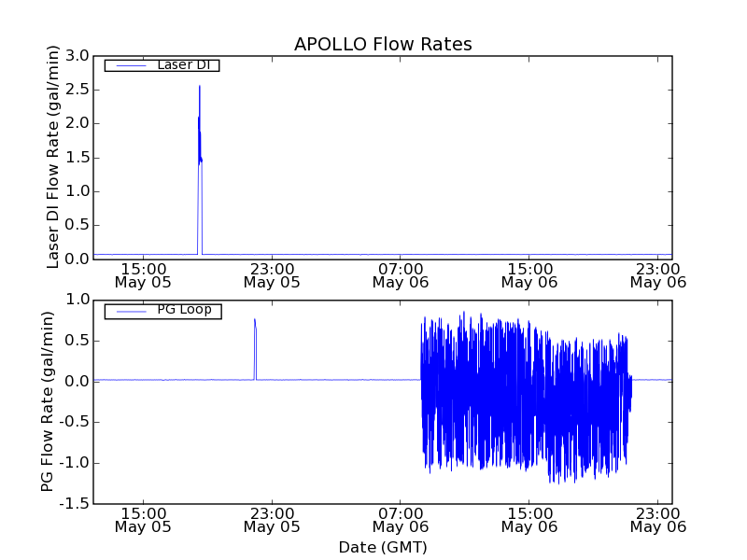Click the 0.0 tick on PG Flow axis
The height and width of the screenshot is (560, 747).
(x=78, y=382)
